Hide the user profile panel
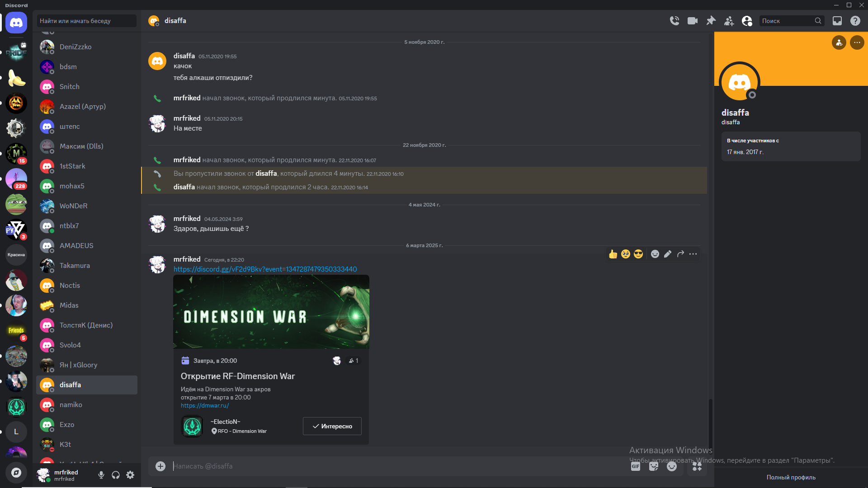868x488 pixels. click(747, 21)
